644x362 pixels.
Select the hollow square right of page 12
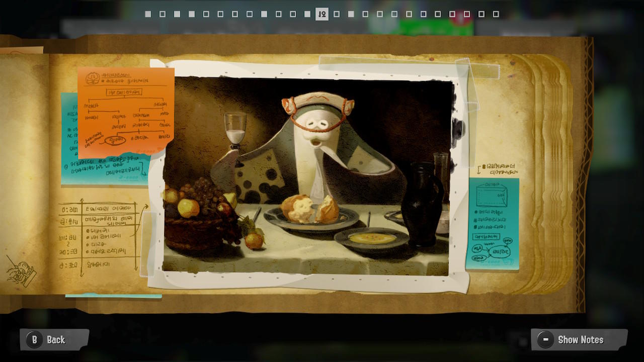tap(337, 14)
